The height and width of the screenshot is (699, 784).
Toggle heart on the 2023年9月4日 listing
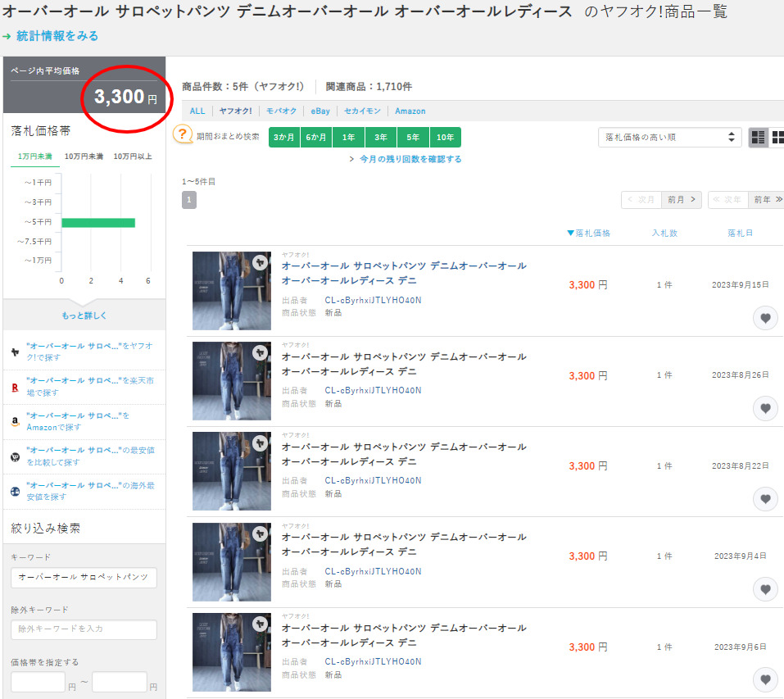pos(765,588)
